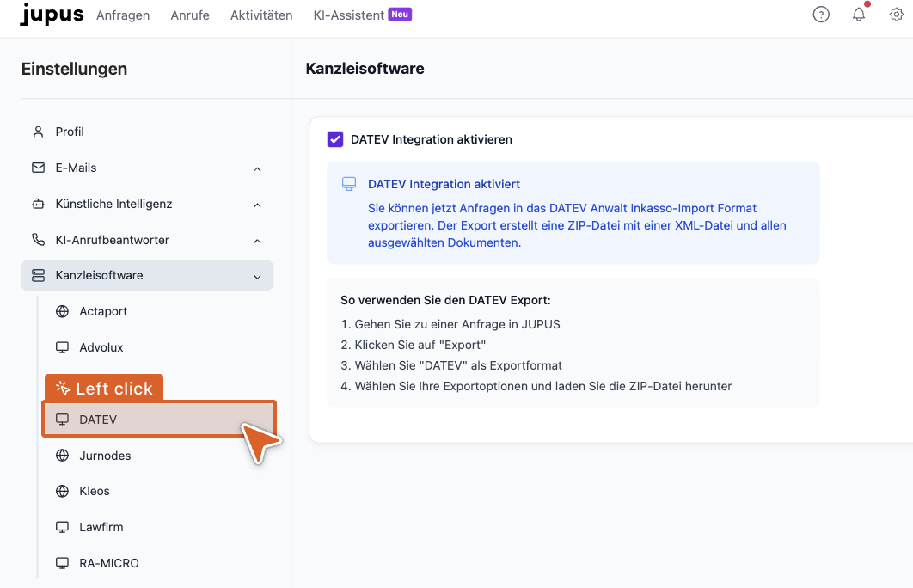Image resolution: width=913 pixels, height=588 pixels.
Task: Expand the KI-Anrufbeantworter chevron
Action: 257,242
